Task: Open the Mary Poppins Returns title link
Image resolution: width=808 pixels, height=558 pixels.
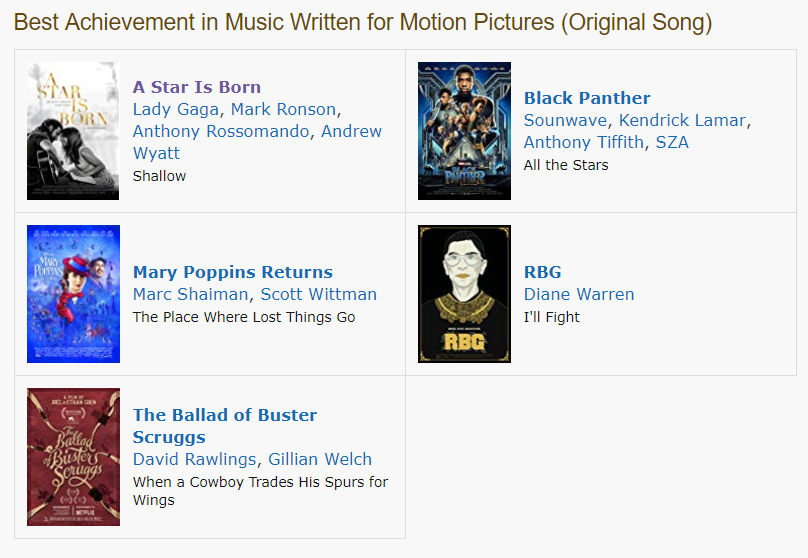Action: 232,272
